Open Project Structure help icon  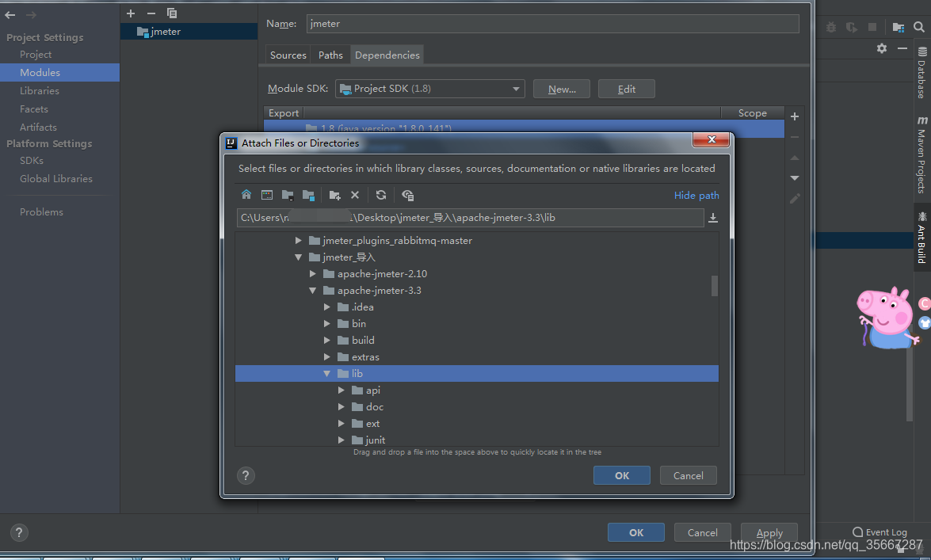19,533
